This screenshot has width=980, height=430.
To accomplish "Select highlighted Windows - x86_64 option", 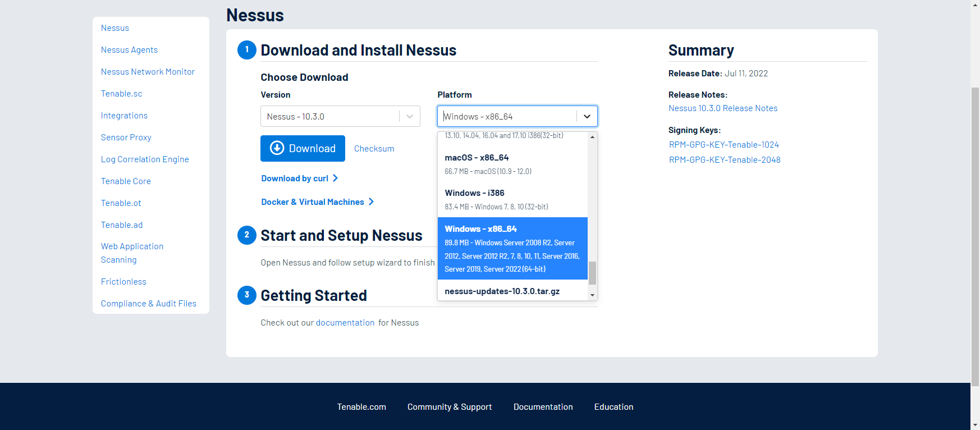I will pos(512,248).
